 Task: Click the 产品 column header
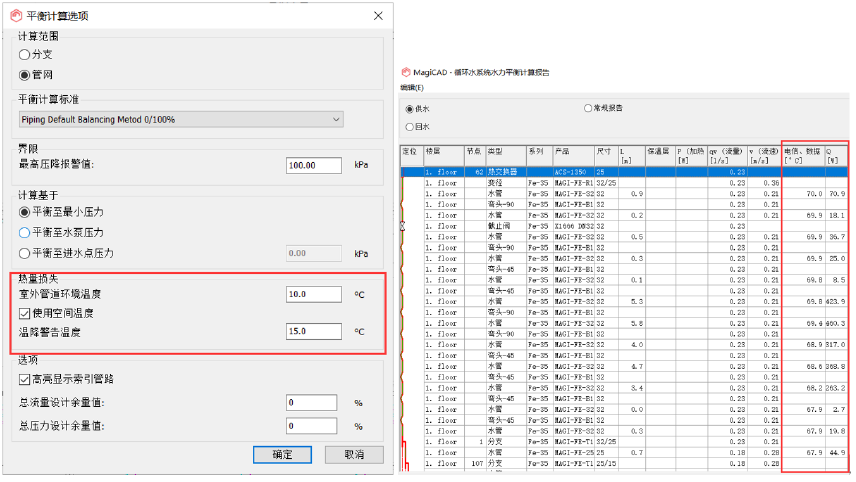click(x=574, y=156)
